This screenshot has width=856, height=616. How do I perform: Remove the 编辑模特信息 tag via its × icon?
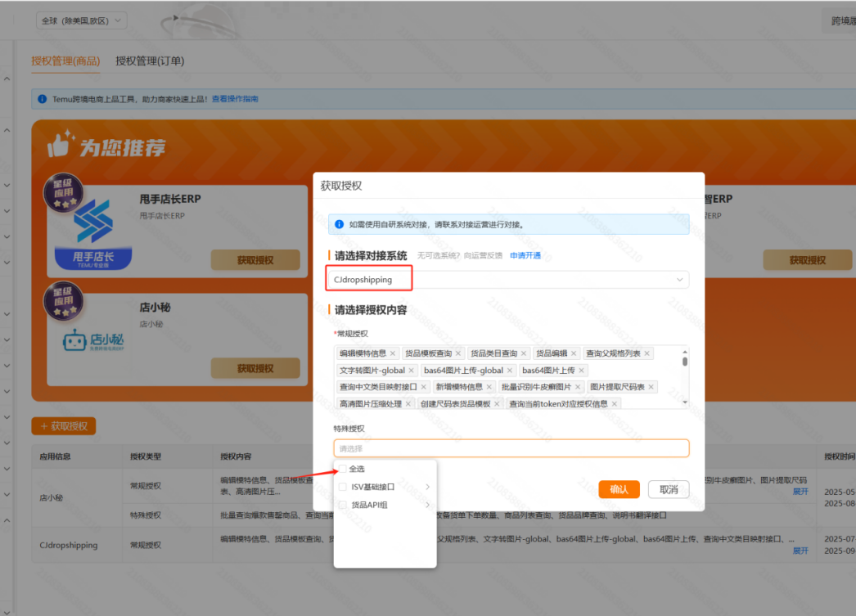[x=392, y=353]
